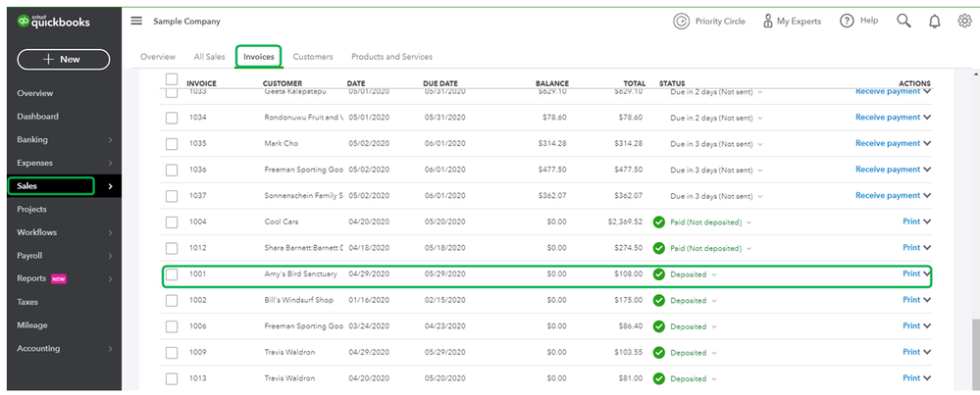Click customer name Bill's Windsurf Shop
This screenshot has width=980, height=395.
[299, 300]
